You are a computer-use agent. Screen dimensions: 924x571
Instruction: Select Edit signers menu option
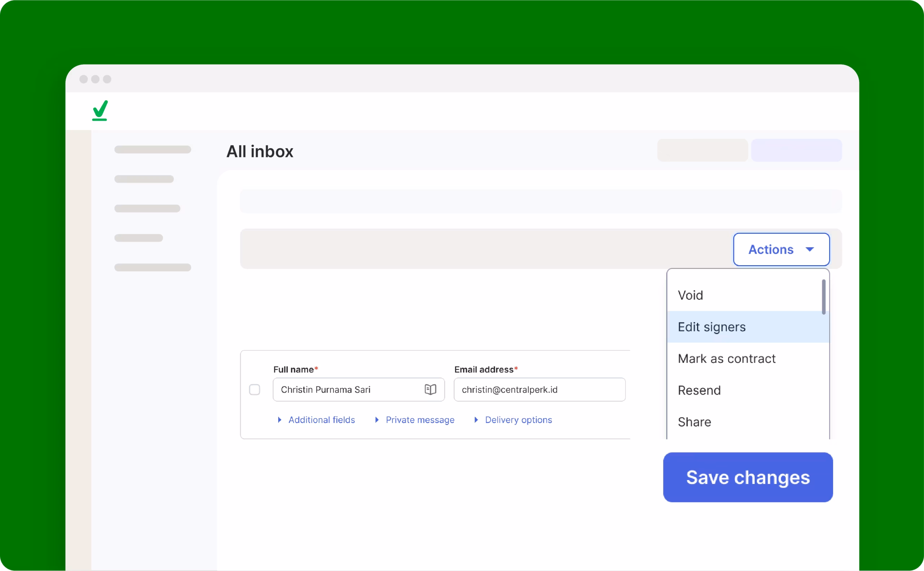(x=711, y=327)
